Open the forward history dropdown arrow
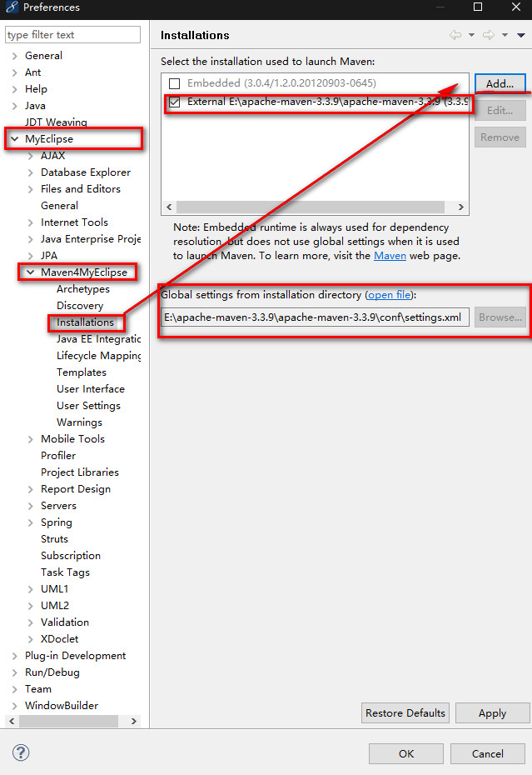532x775 pixels. (x=505, y=35)
